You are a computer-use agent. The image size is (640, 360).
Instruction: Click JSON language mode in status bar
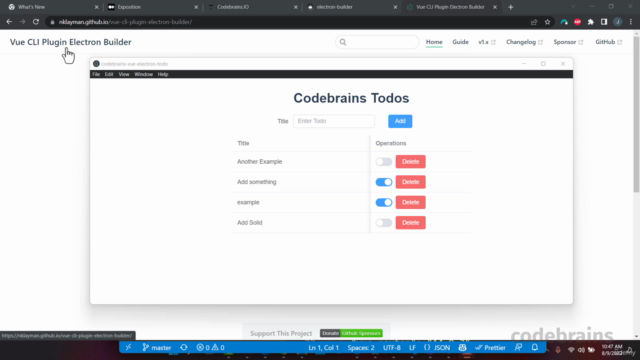click(437, 348)
